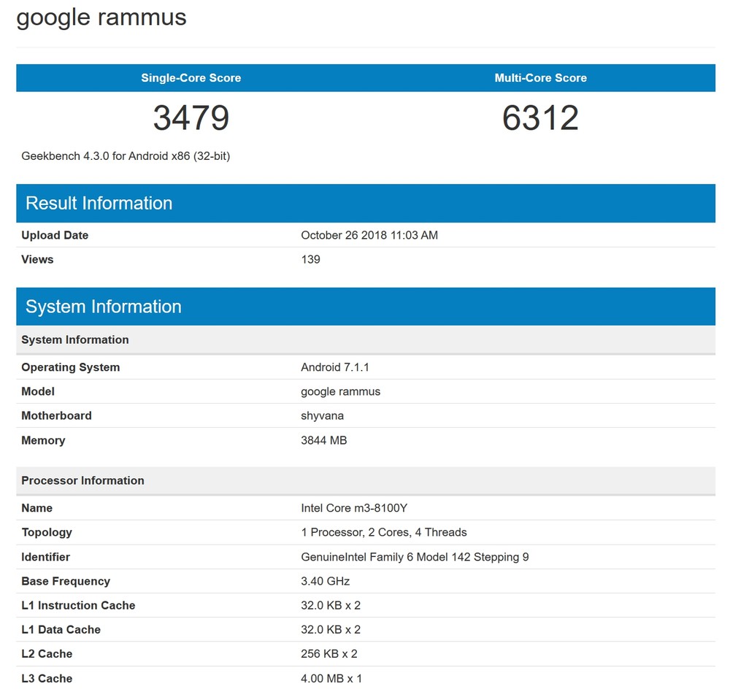The image size is (730, 700).
Task: Click the single-core score value 3479
Action: coord(191,118)
